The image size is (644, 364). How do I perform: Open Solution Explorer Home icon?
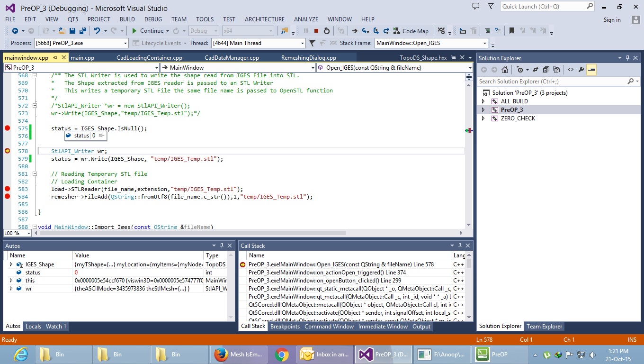(505, 70)
